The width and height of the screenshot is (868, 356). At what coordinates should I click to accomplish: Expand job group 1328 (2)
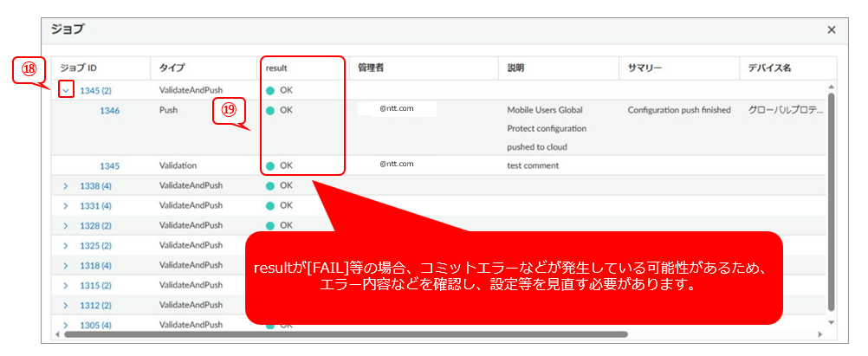[x=66, y=225]
